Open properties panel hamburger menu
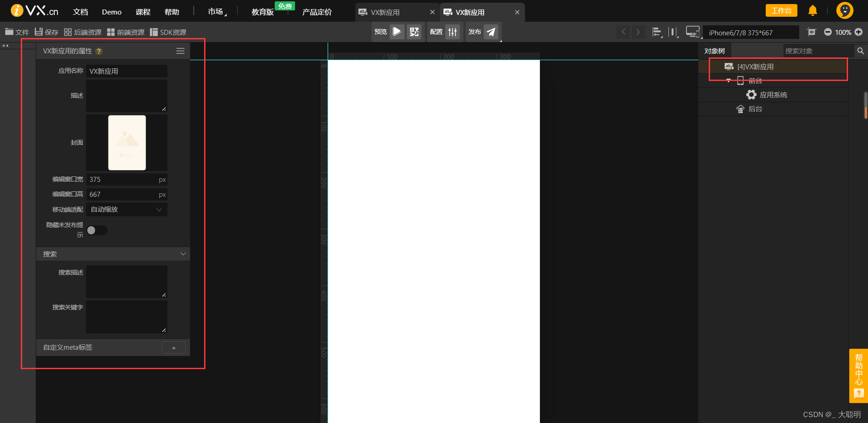868x423 pixels. pos(180,51)
